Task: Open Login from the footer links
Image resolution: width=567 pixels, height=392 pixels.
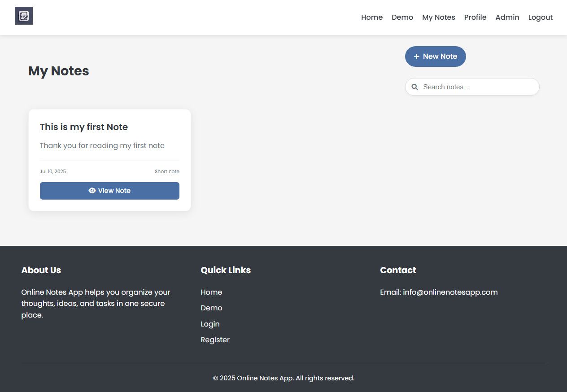Action: tap(210, 324)
